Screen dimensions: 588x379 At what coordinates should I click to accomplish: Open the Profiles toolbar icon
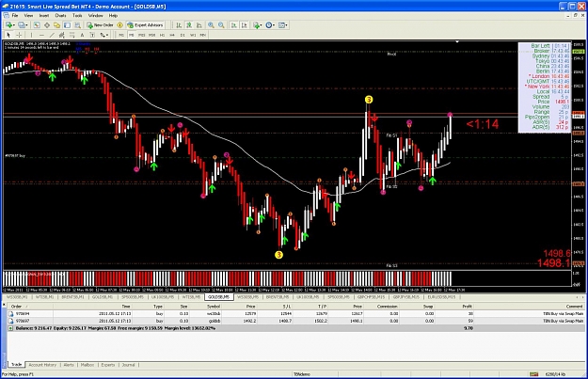click(23, 25)
